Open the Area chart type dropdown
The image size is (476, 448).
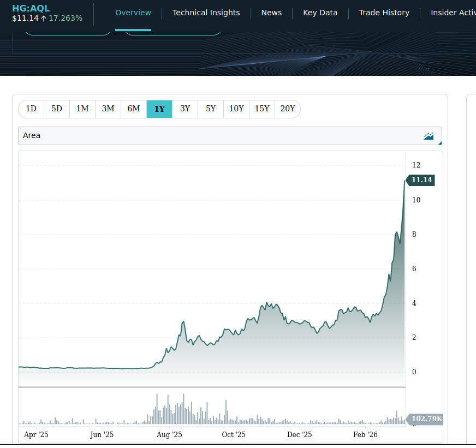[230, 136]
